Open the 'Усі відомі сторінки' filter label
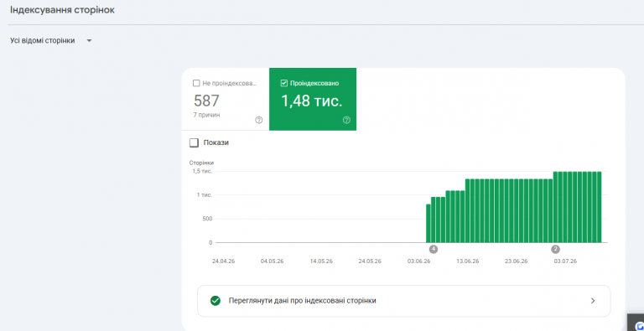 click(x=42, y=41)
